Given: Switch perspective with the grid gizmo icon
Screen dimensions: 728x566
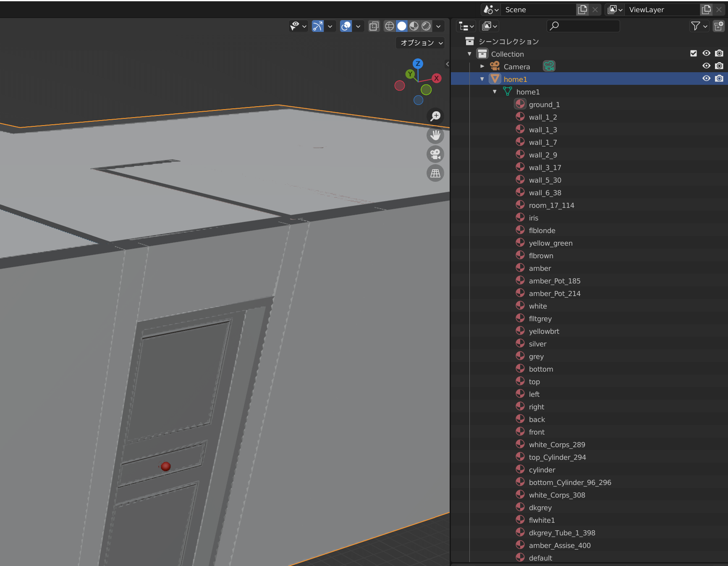Looking at the screenshot, I should click(435, 173).
